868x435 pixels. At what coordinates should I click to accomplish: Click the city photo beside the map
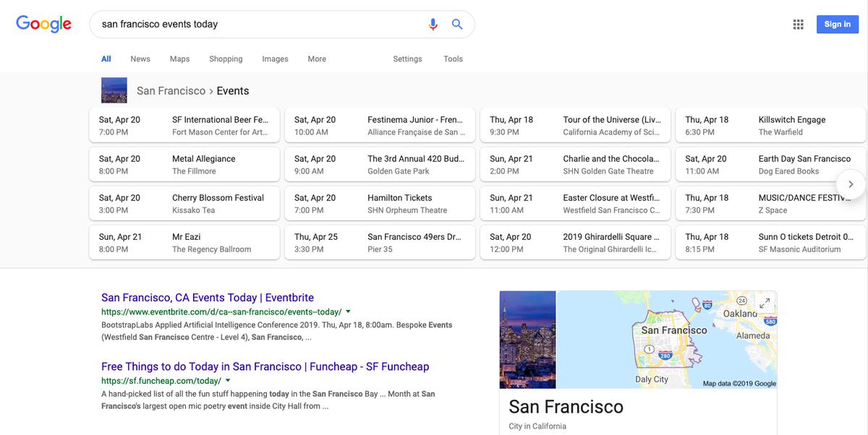pyautogui.click(x=527, y=339)
